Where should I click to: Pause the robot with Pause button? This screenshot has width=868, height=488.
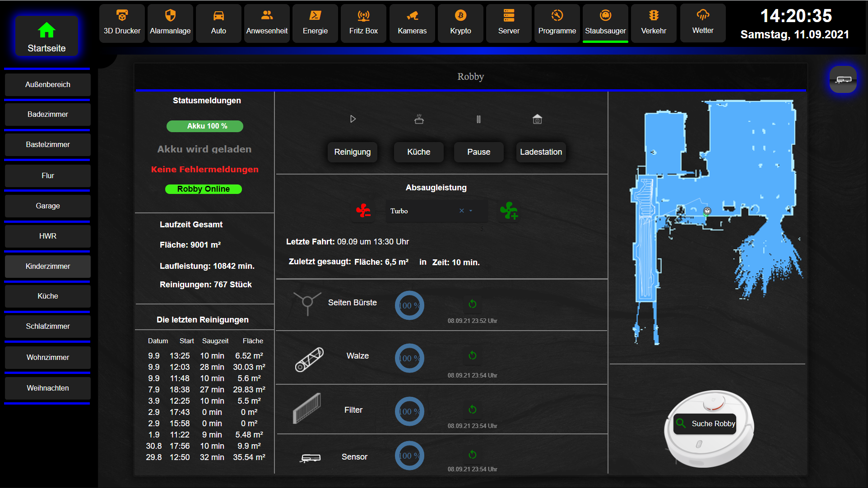tap(478, 152)
